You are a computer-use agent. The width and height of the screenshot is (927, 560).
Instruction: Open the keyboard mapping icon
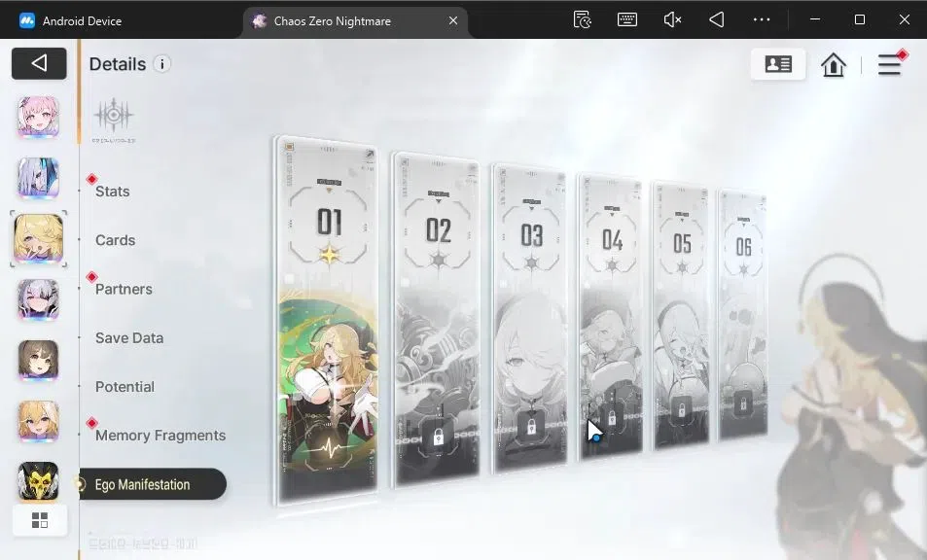pos(627,20)
